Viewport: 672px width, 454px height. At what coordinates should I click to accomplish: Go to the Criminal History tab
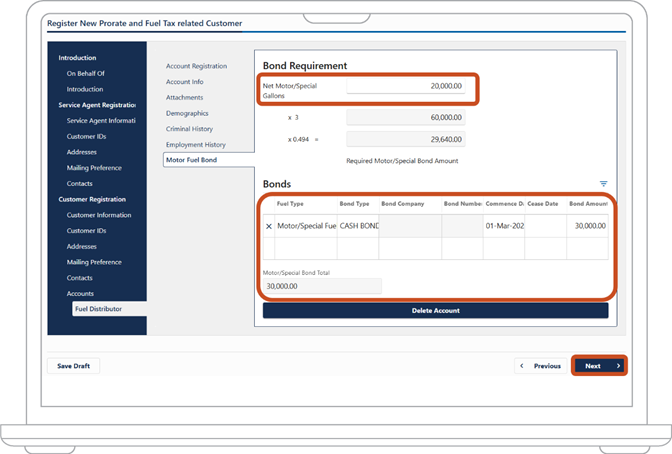189,129
